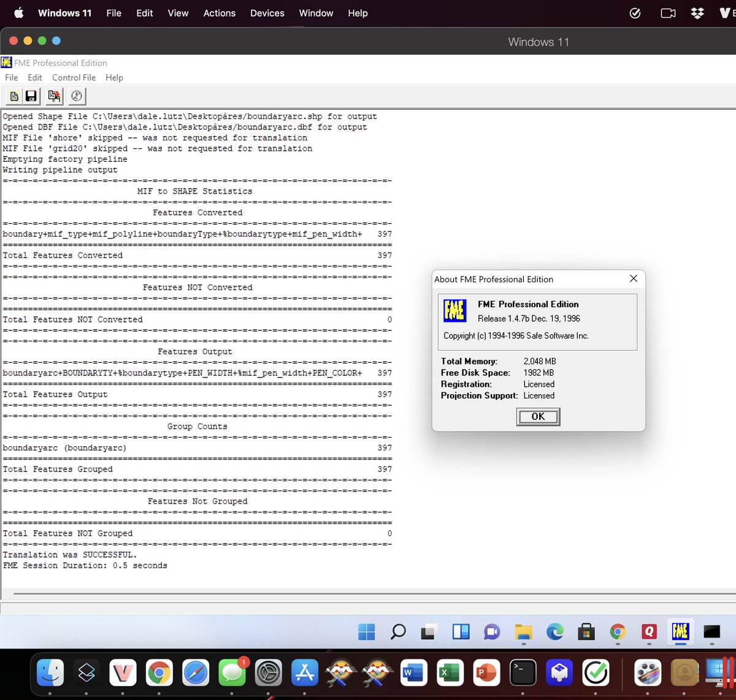
Task: Click the "boundaryarc (boundaryarc)" group count line
Action: (x=64, y=448)
